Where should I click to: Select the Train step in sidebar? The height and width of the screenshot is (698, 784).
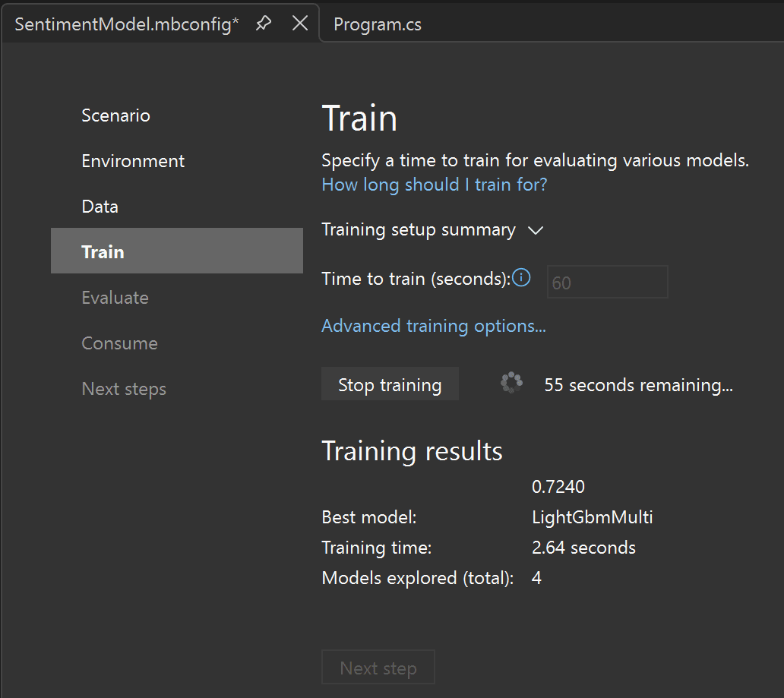point(103,251)
